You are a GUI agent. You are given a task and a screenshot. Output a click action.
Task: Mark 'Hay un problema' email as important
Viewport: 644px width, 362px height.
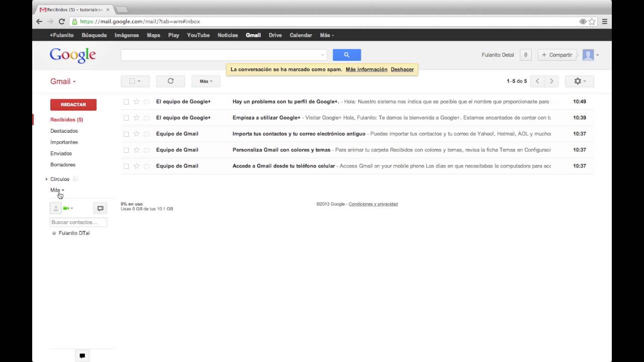[146, 102]
